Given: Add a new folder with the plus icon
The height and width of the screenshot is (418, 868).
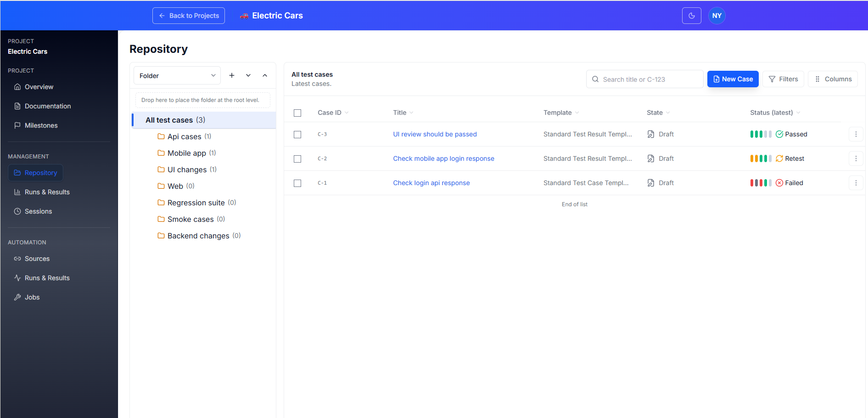Looking at the screenshot, I should click(232, 75).
